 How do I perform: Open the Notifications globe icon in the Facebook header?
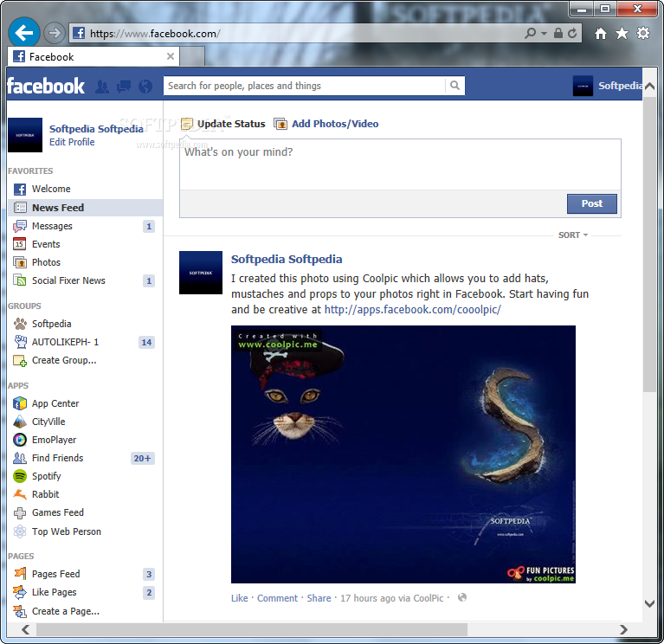point(145,87)
